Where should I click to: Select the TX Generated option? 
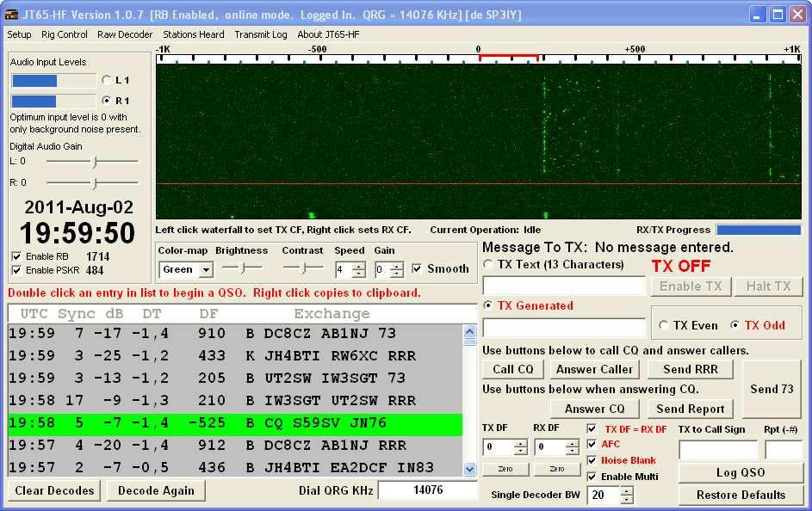point(487,305)
